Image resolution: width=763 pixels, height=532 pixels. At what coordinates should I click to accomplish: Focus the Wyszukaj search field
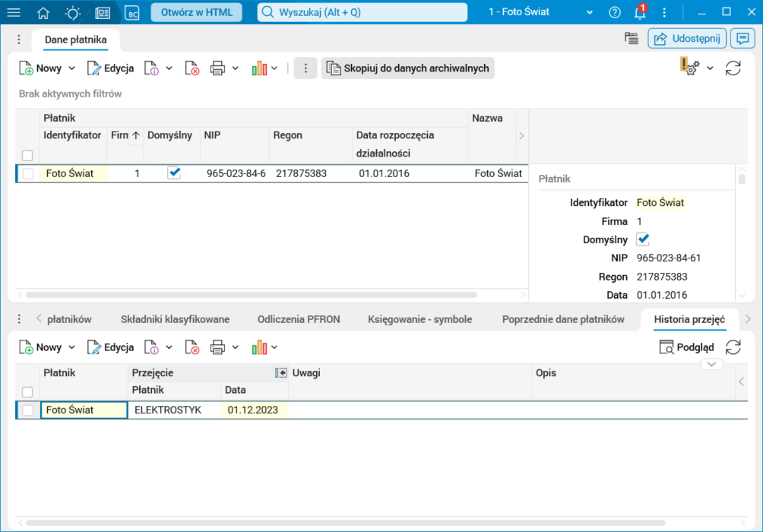tap(362, 12)
